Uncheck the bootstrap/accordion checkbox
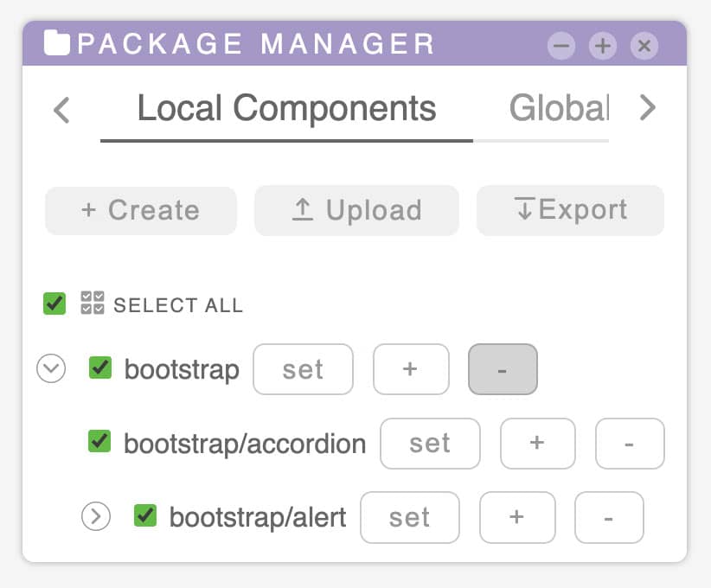The height and width of the screenshot is (588, 711). tap(99, 441)
